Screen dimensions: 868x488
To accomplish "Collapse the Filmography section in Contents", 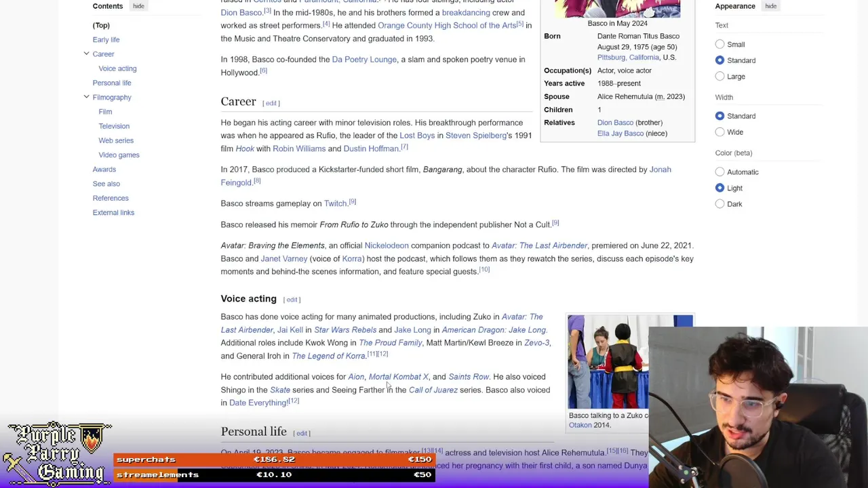I will (x=86, y=97).
